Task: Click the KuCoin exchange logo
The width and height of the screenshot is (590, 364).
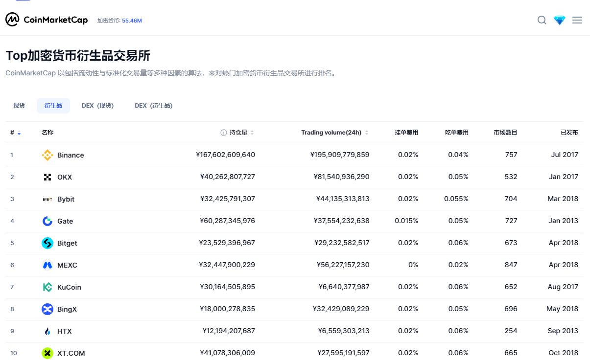Action: click(47, 287)
